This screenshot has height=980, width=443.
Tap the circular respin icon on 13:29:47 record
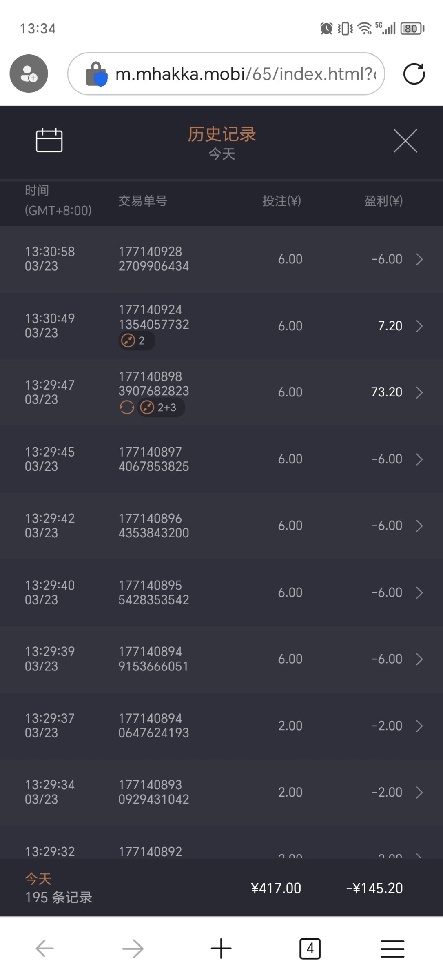[127, 408]
